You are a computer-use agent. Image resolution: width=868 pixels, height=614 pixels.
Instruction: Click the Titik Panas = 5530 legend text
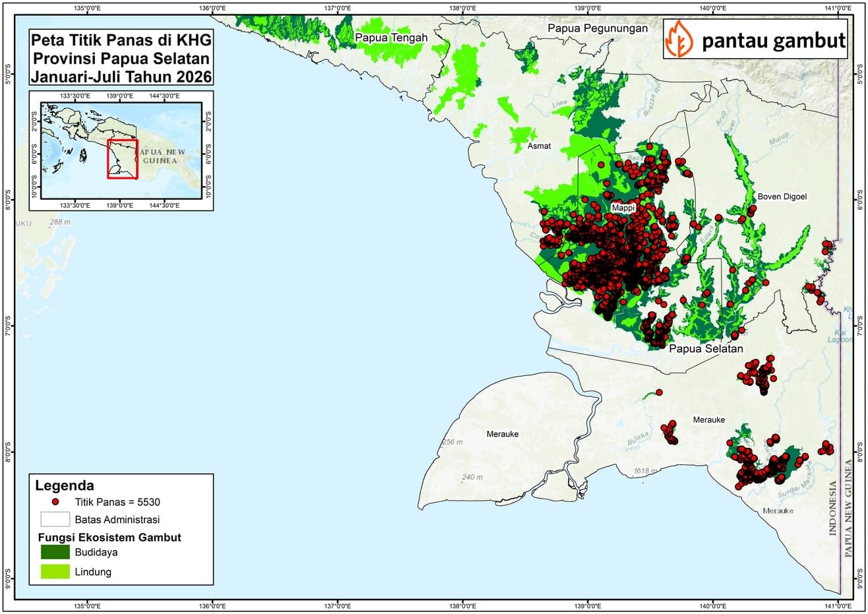[117, 502]
